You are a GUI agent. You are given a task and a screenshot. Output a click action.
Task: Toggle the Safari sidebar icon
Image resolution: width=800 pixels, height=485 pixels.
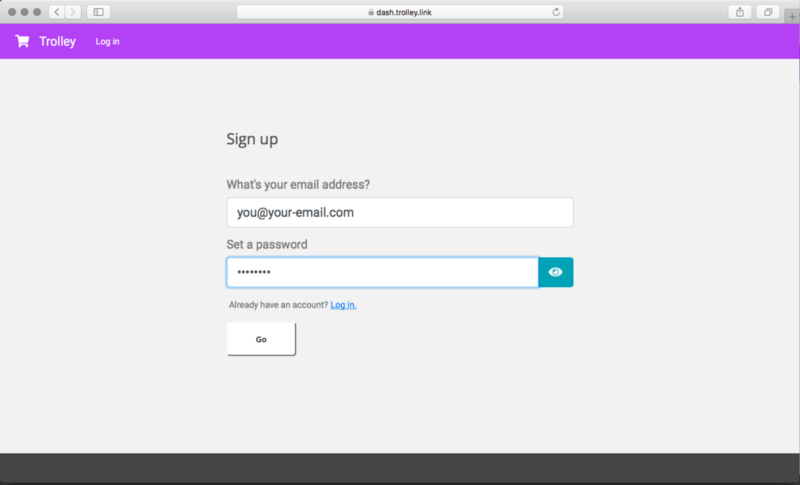(x=98, y=12)
